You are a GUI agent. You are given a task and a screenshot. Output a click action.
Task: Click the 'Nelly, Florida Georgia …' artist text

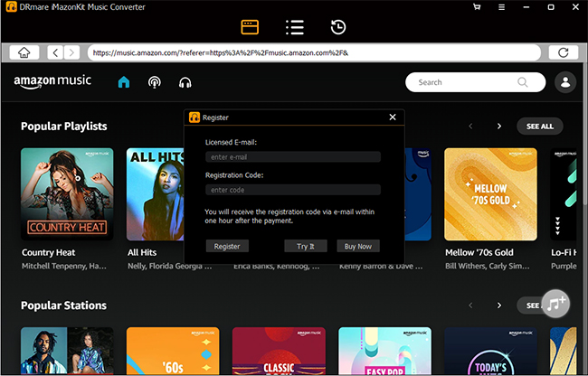(170, 266)
